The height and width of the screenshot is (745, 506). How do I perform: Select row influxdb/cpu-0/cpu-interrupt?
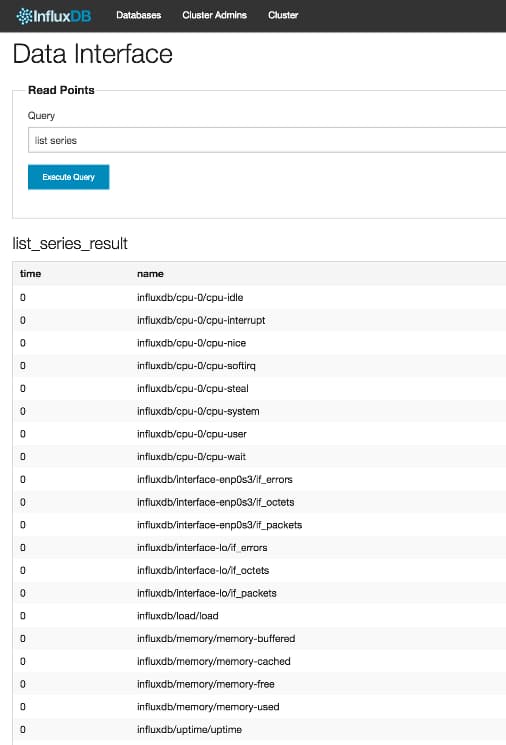click(x=259, y=320)
